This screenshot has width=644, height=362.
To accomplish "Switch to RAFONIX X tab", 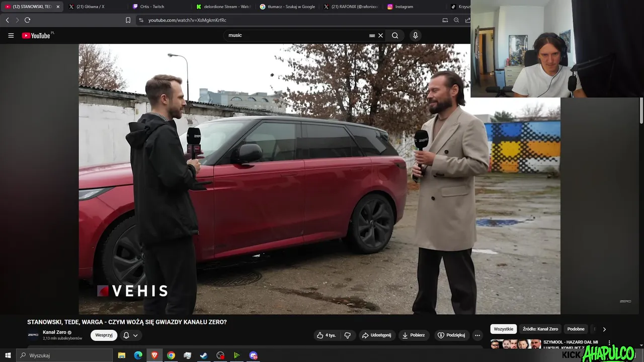I will point(352,7).
